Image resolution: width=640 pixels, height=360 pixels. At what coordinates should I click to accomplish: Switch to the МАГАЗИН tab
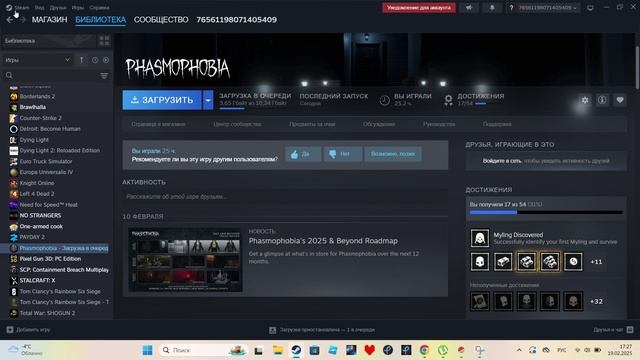[x=49, y=20]
